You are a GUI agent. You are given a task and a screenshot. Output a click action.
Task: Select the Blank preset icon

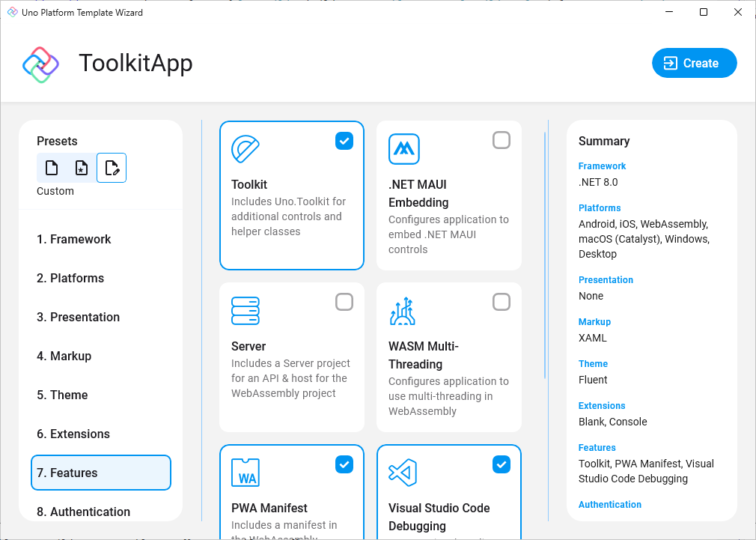52,168
